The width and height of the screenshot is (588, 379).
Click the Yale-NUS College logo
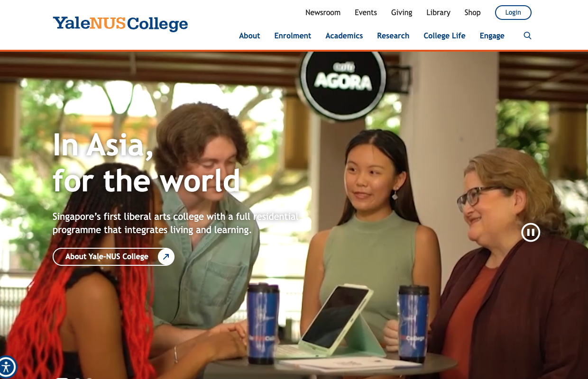pos(120,24)
